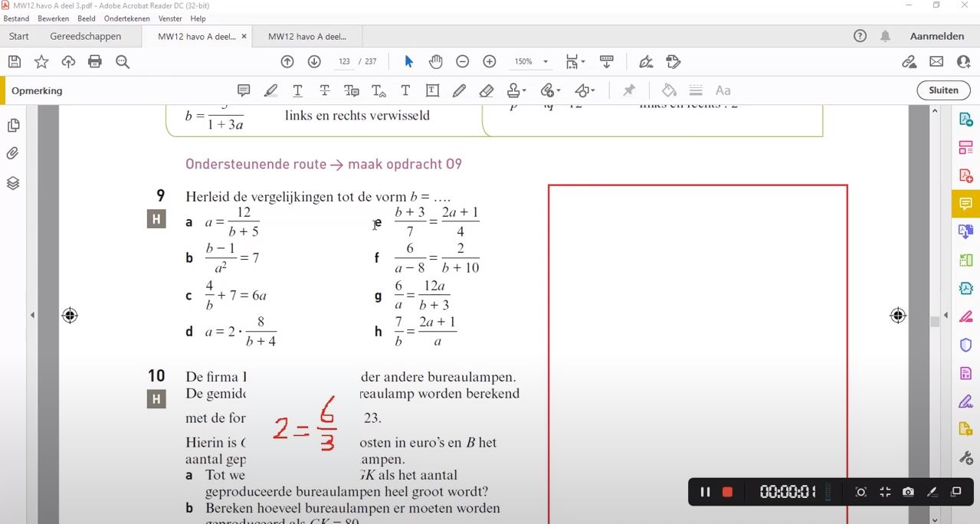Viewport: 980px width, 524px height.
Task: Toggle the keep tool selected pin
Action: [629, 90]
